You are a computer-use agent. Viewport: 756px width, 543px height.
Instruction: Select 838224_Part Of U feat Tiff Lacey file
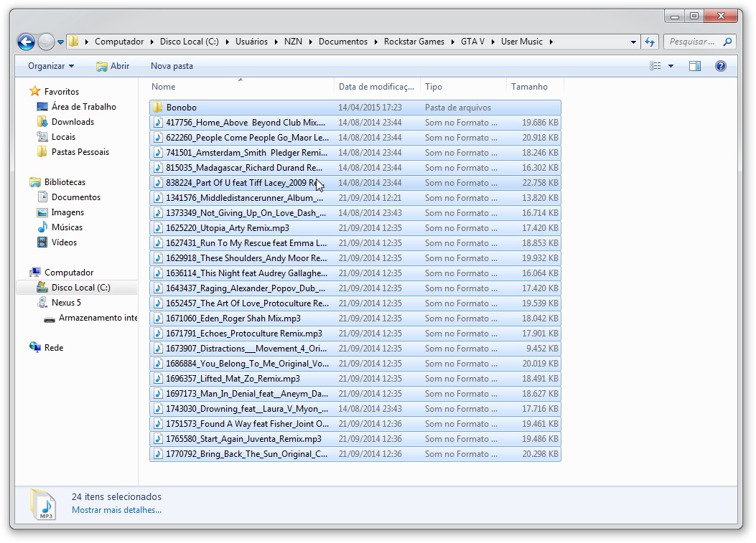[355, 183]
